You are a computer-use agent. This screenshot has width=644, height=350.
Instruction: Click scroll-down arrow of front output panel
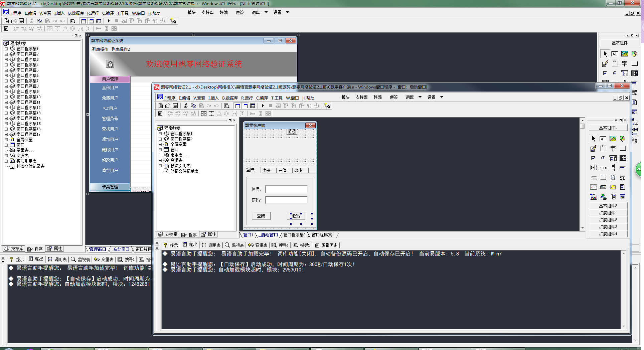624,326
